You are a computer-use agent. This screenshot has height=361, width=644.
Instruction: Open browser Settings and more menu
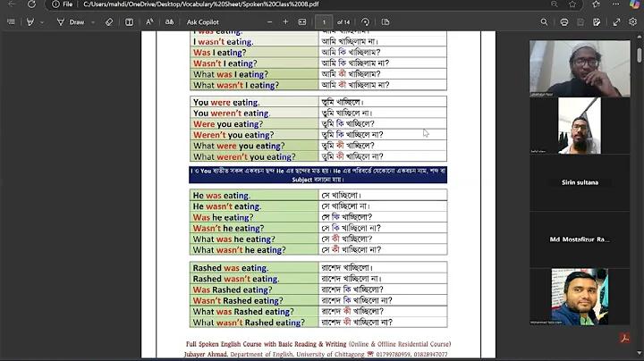[615, 4]
